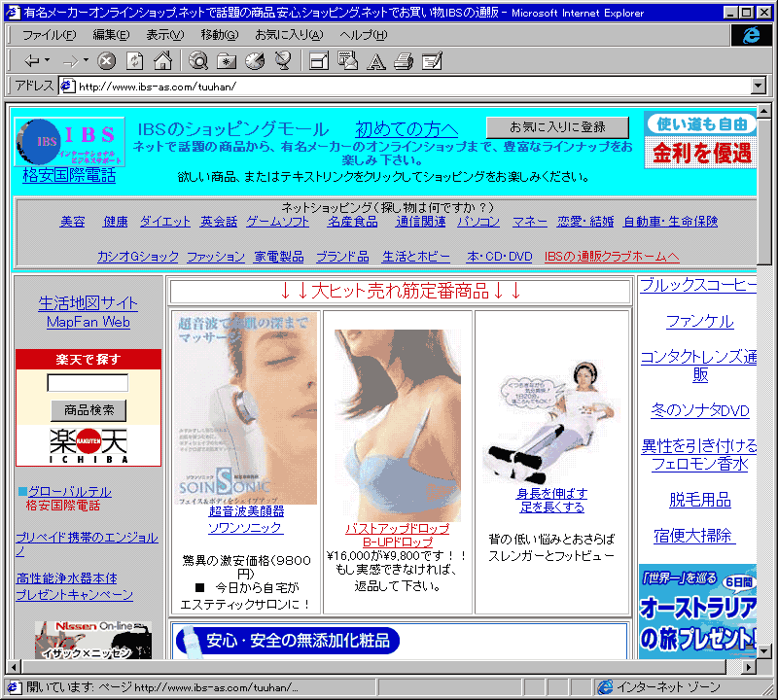Open the 超音波美顔器 product link
This screenshot has width=778, height=700.
(247, 511)
